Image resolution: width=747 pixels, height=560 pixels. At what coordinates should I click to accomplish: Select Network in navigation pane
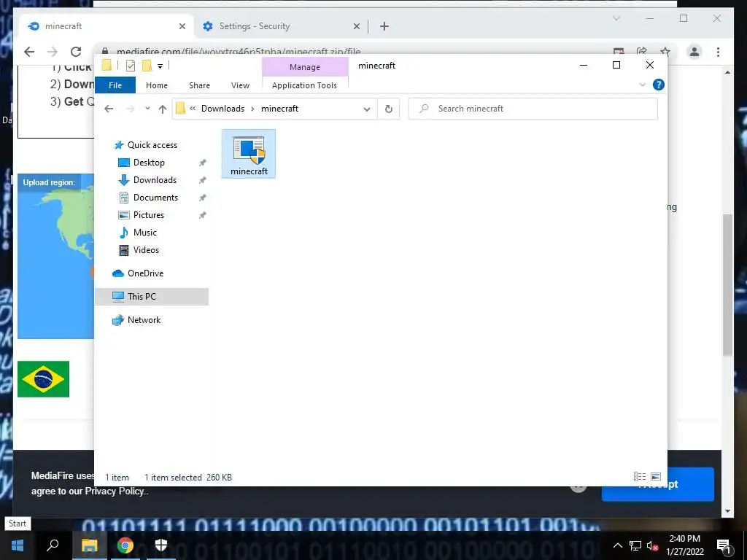pos(144,320)
